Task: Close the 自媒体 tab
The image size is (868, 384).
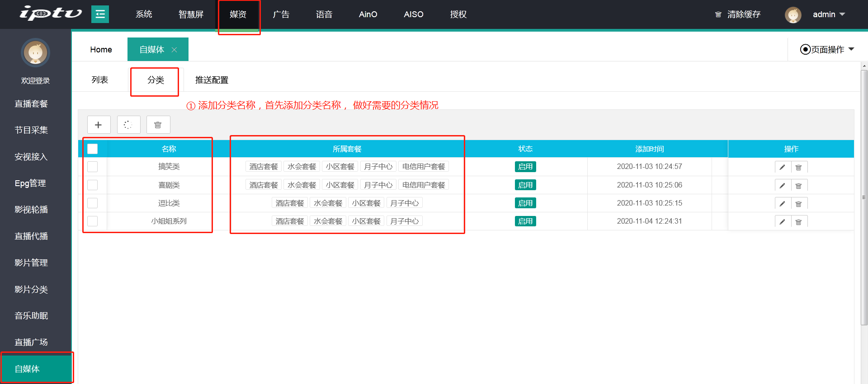Action: [x=174, y=50]
